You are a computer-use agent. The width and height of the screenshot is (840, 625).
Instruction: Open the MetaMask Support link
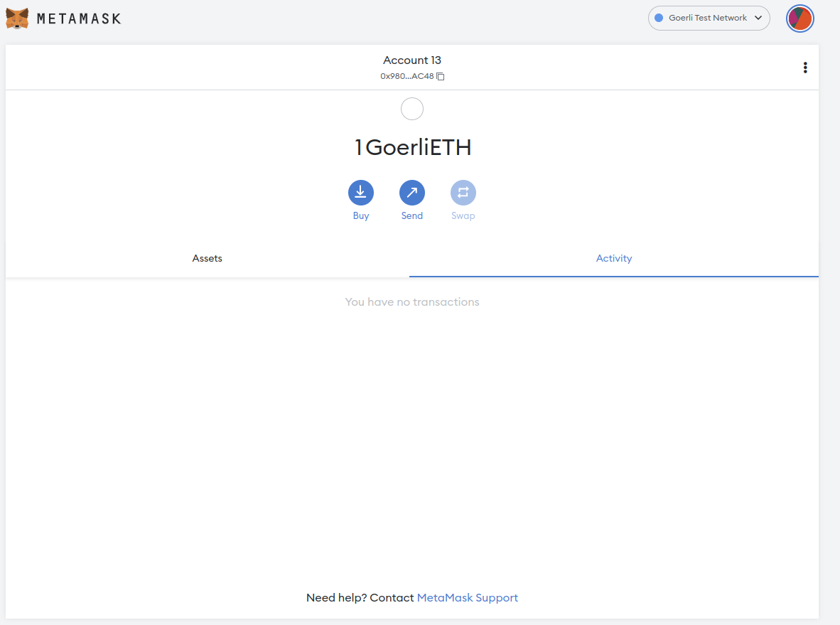coord(467,598)
